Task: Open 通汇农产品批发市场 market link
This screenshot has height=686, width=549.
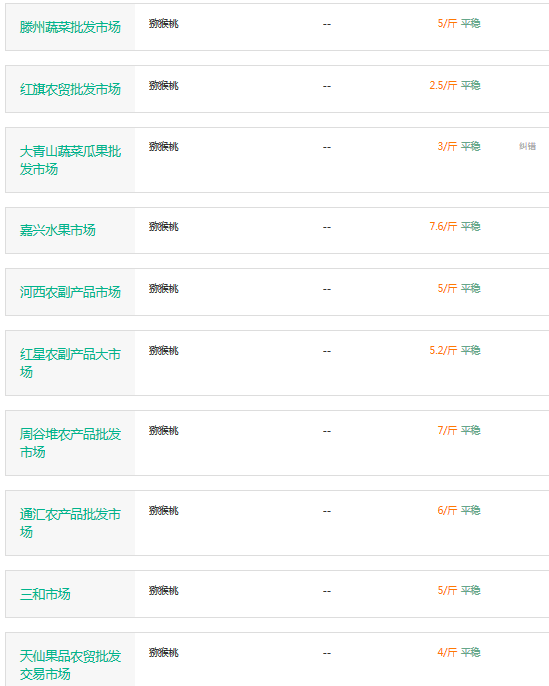Action: 70,523
